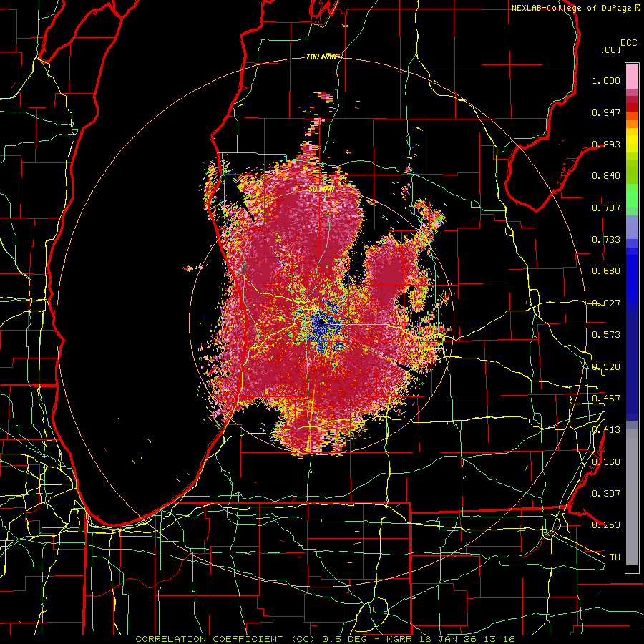Select the 0.307 legend value
The height and width of the screenshot is (644, 644).
(606, 494)
